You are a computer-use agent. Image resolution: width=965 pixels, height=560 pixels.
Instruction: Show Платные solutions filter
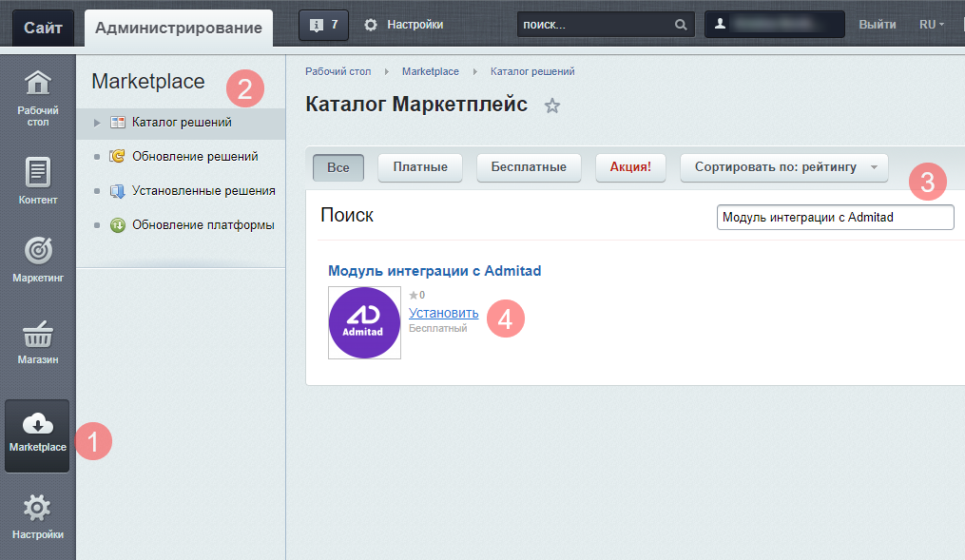tap(419, 167)
